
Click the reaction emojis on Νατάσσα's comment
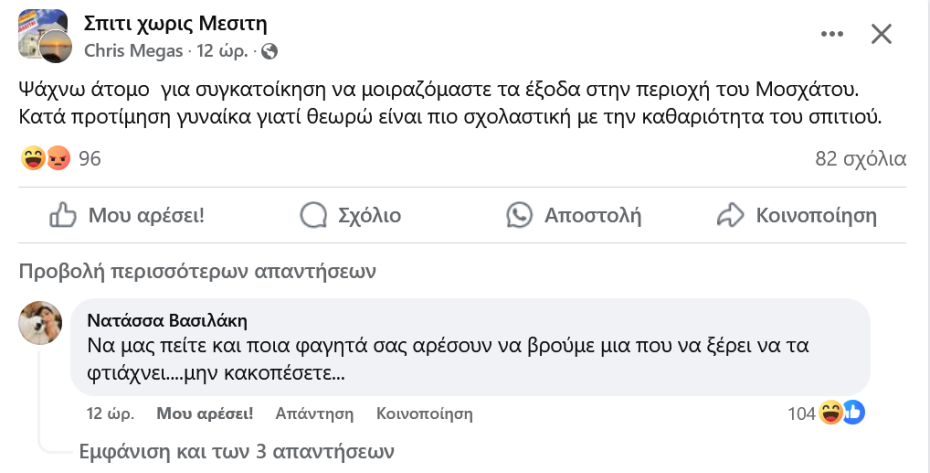841,412
